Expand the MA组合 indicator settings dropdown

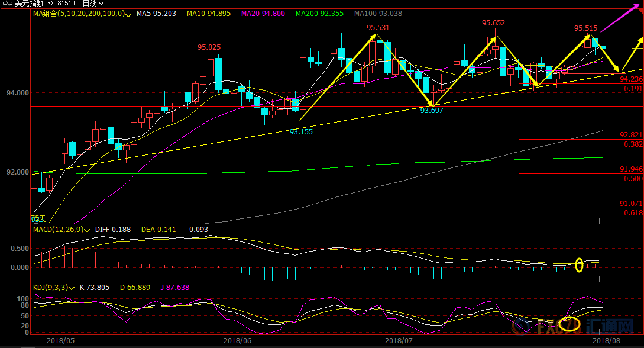(x=129, y=14)
